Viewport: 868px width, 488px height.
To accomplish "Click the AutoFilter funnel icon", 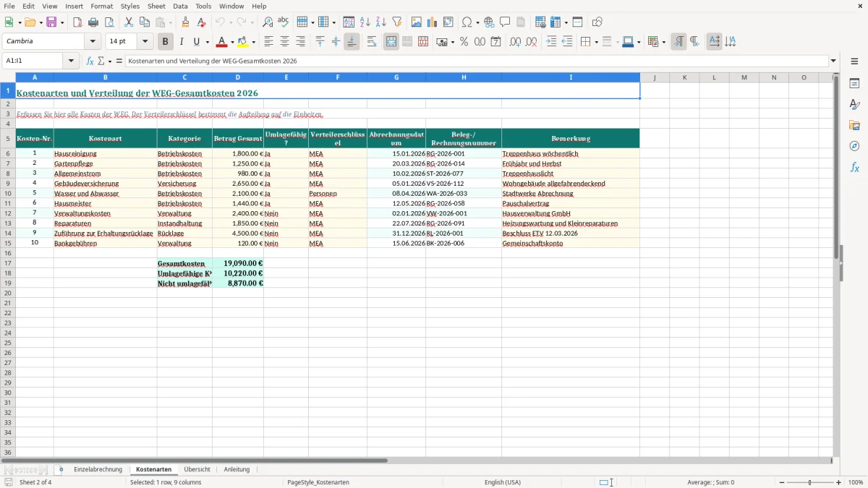I will coord(397,22).
